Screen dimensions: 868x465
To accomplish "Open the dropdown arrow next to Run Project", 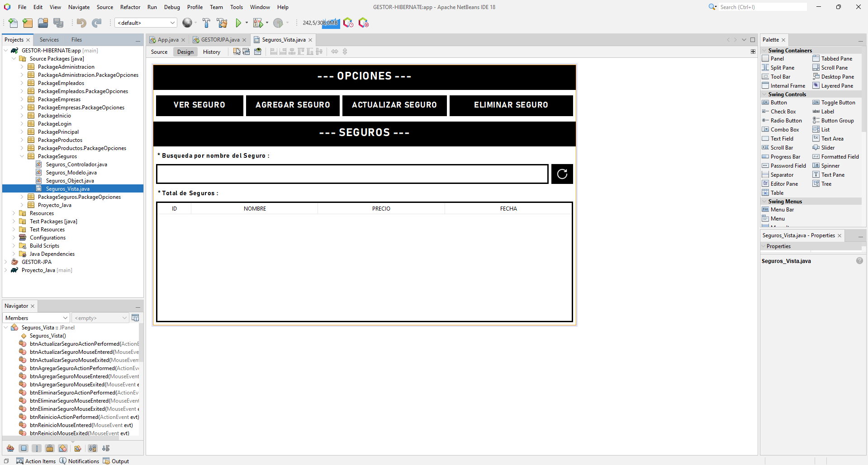I will pos(247,23).
